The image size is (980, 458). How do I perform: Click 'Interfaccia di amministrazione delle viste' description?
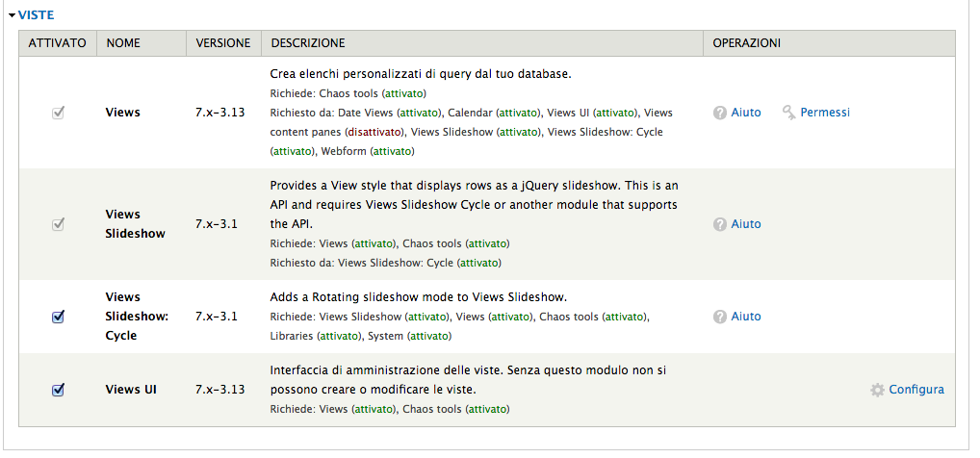468,380
